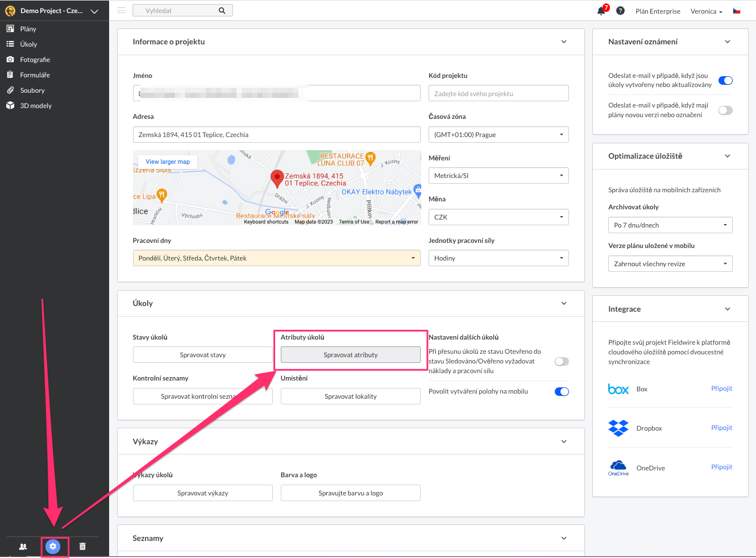Viewport: 756px width, 558px height.
Task: Click the search magnifier icon
Action: tap(222, 11)
